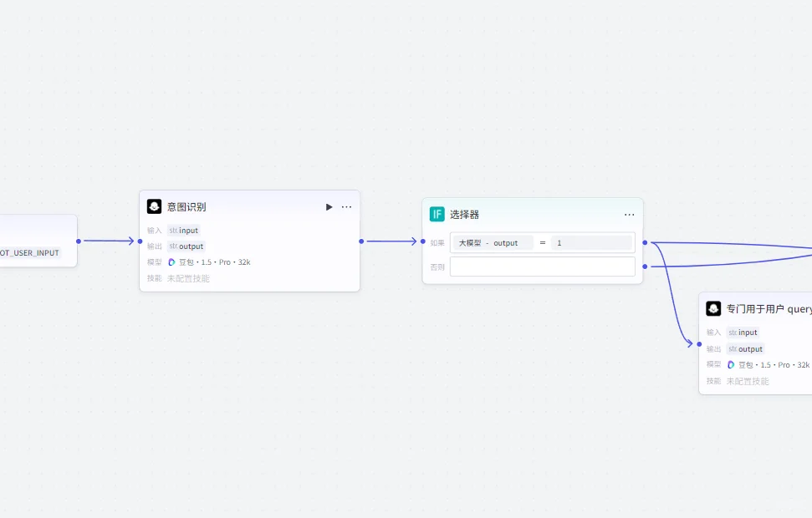Select the 选择器 node title
The height and width of the screenshot is (518, 812).
(464, 214)
